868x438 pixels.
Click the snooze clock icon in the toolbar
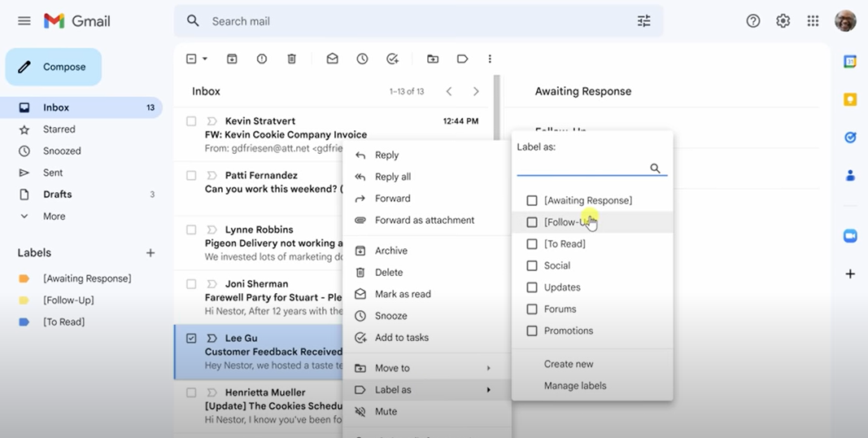pos(362,59)
